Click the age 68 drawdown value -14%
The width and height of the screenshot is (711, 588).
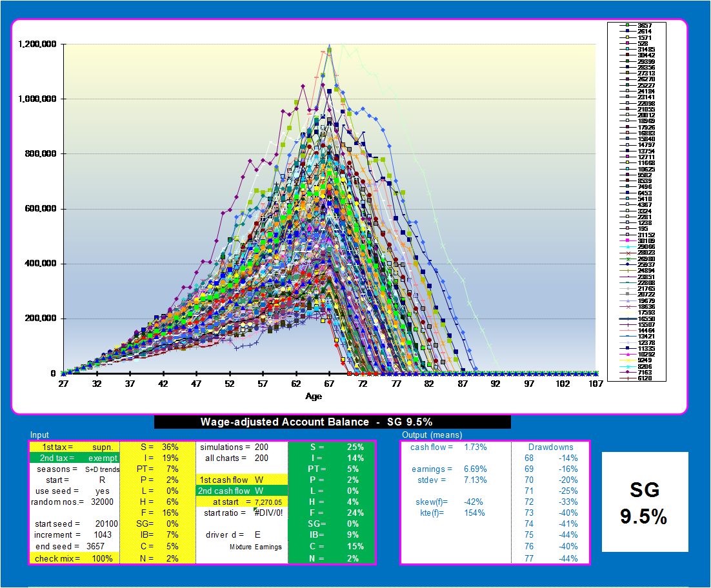click(x=568, y=458)
